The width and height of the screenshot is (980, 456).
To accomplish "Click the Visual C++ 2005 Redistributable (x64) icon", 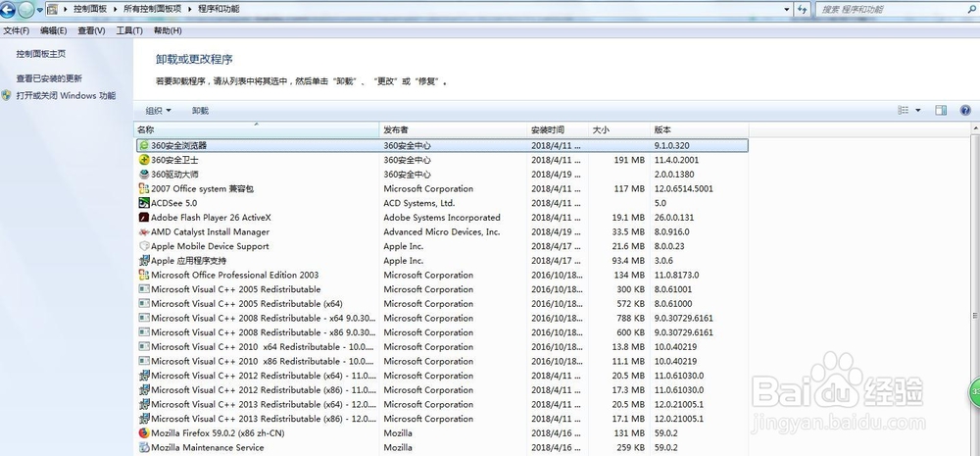I will click(x=144, y=304).
